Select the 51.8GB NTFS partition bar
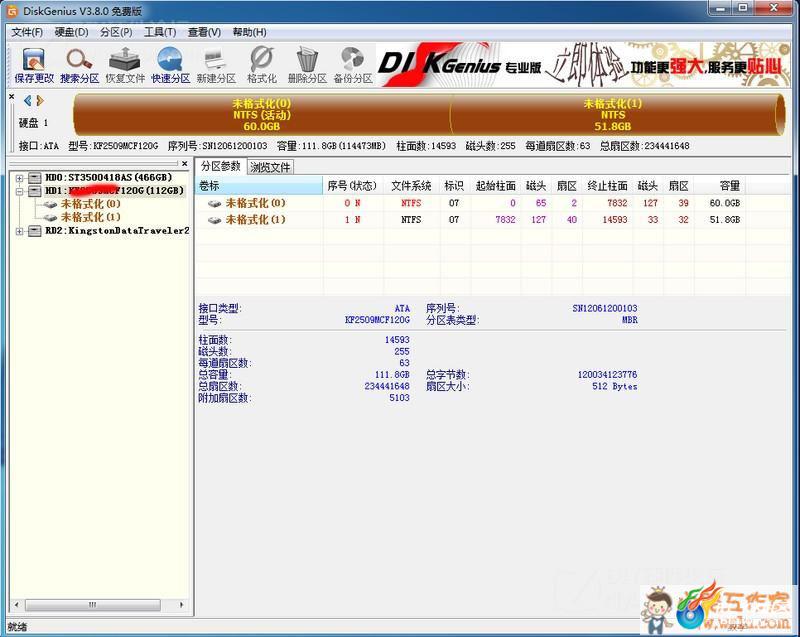Screen dimensions: 800x637 click(x=617, y=115)
